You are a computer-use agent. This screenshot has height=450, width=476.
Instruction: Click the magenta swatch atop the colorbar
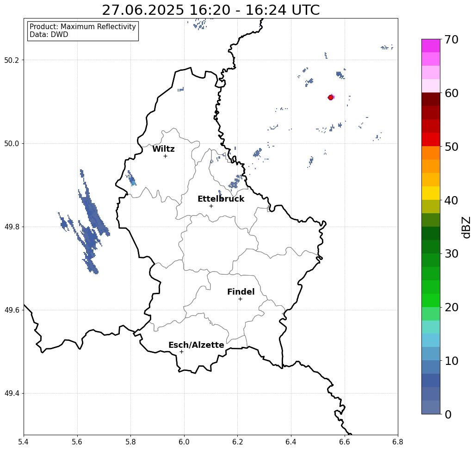click(431, 46)
